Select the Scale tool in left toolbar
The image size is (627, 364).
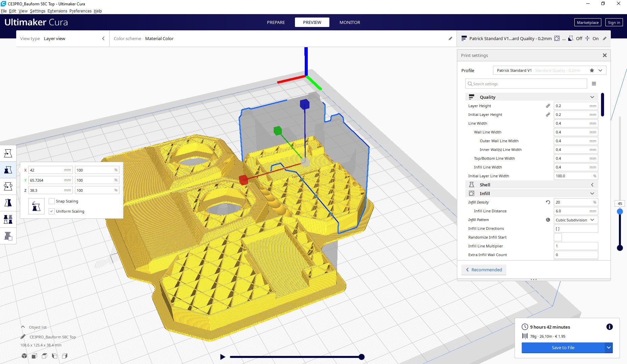pos(8,170)
